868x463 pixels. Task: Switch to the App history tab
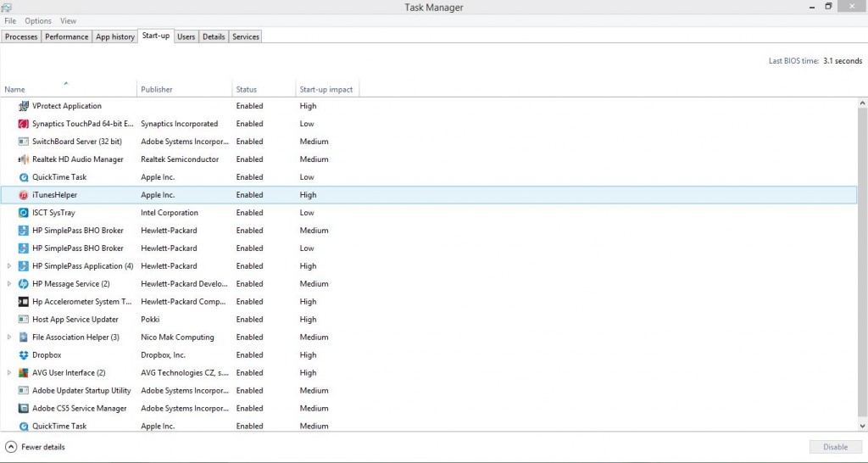pos(114,36)
